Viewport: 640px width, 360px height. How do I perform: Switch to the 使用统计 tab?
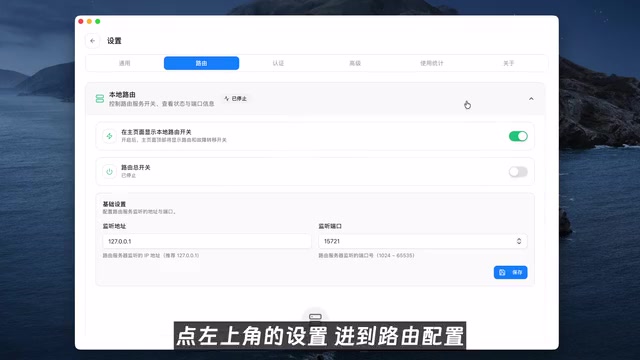(x=432, y=63)
